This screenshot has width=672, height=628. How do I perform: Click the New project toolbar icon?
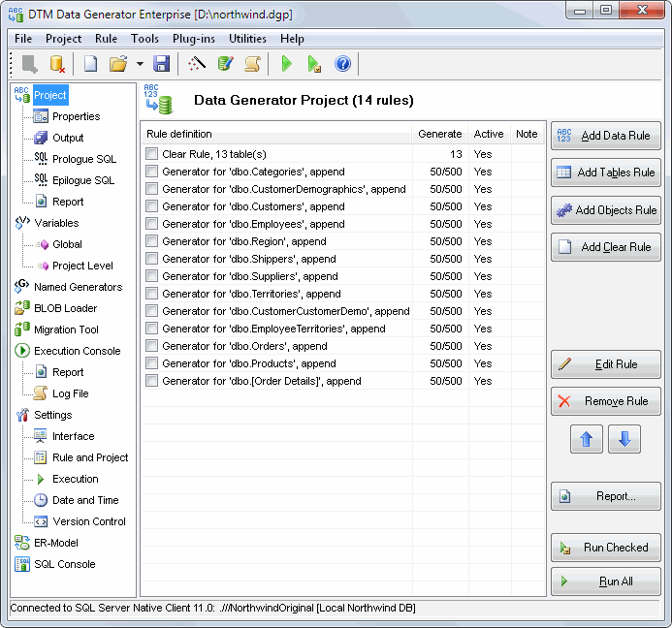tap(90, 64)
